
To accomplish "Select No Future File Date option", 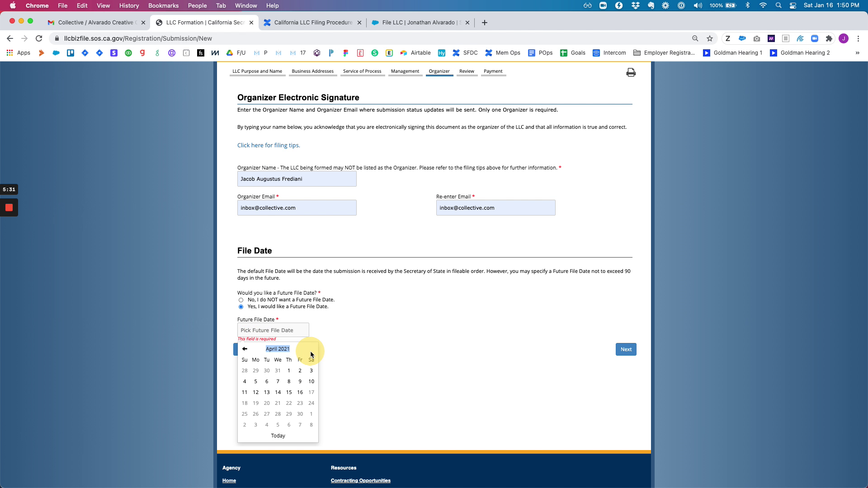I will (241, 300).
